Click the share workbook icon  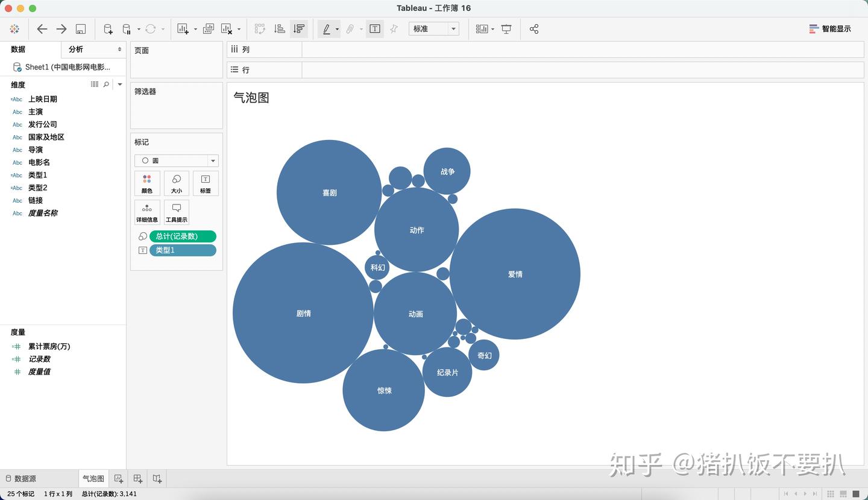click(x=534, y=29)
